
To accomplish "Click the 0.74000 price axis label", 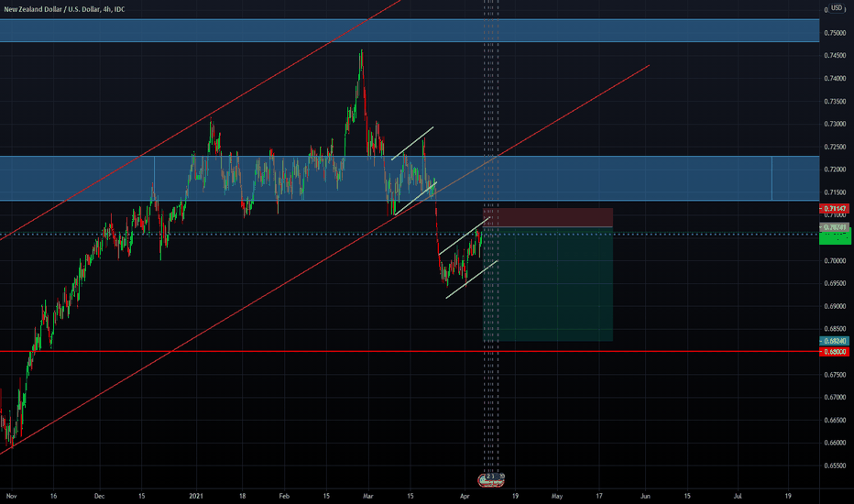I will [x=835, y=79].
